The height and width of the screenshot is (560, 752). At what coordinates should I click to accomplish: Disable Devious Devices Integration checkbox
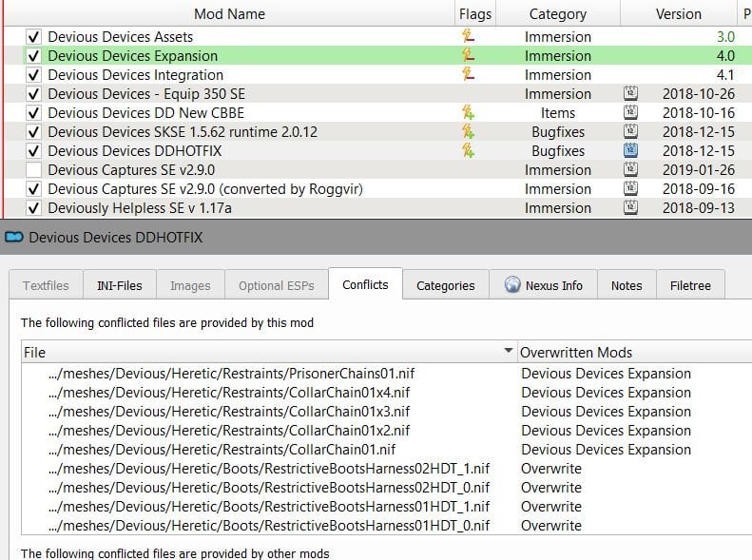33,75
